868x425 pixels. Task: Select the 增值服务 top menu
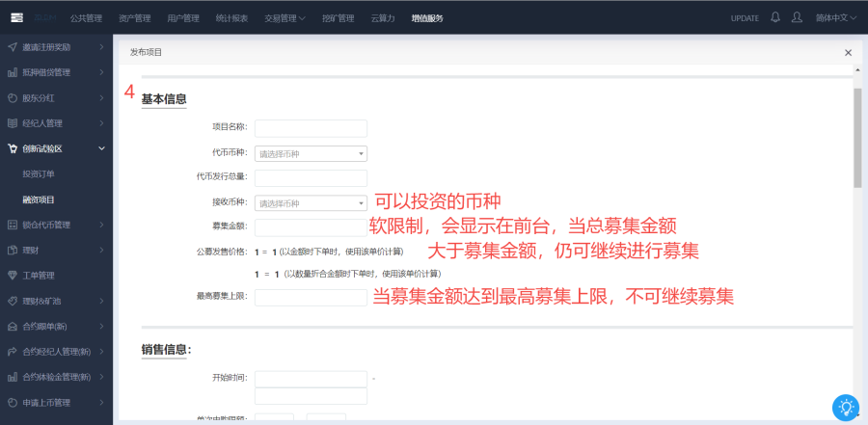coord(427,18)
